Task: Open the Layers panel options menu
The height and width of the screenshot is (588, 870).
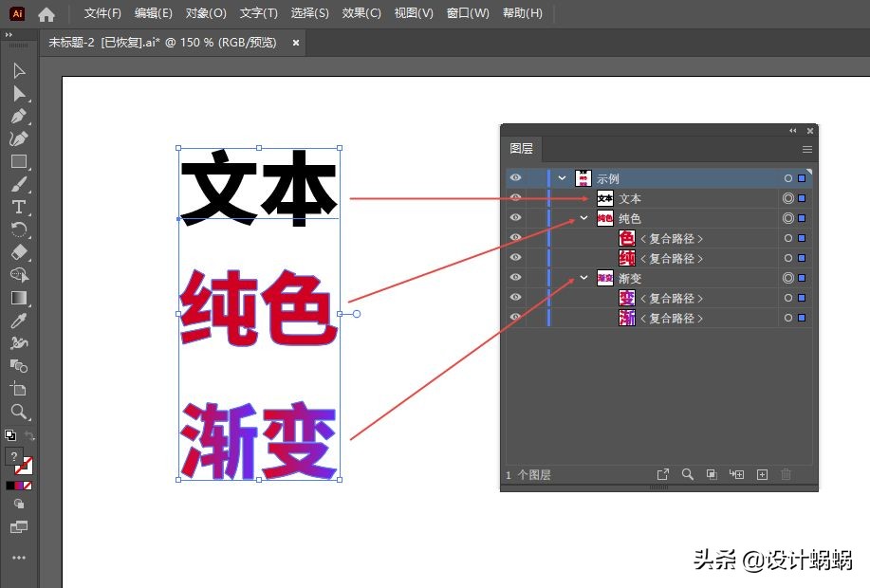Action: [807, 149]
